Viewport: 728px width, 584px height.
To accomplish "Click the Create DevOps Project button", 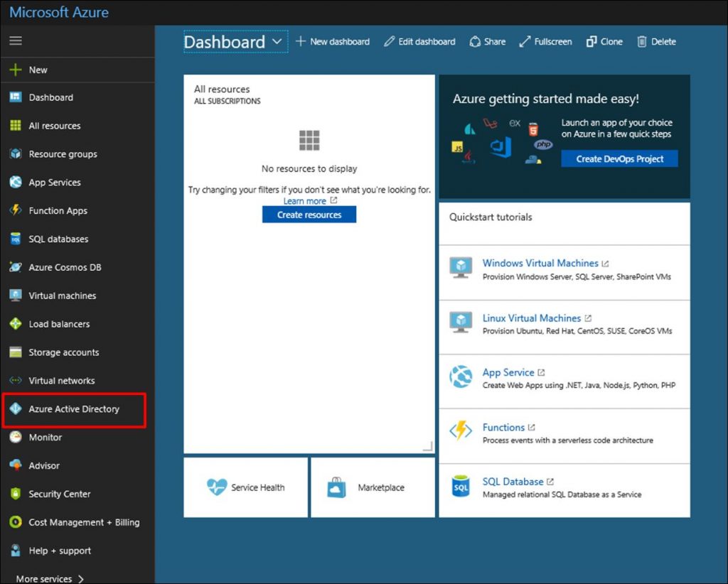I will pyautogui.click(x=620, y=158).
